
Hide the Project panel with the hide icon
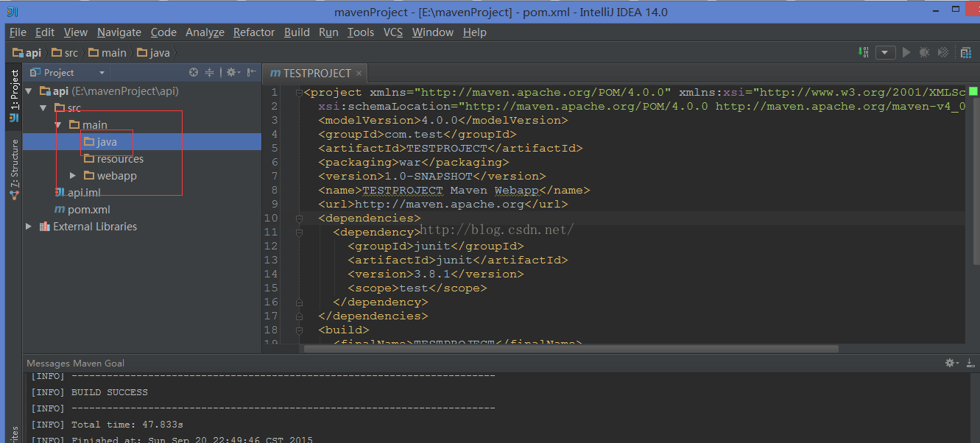click(252, 72)
